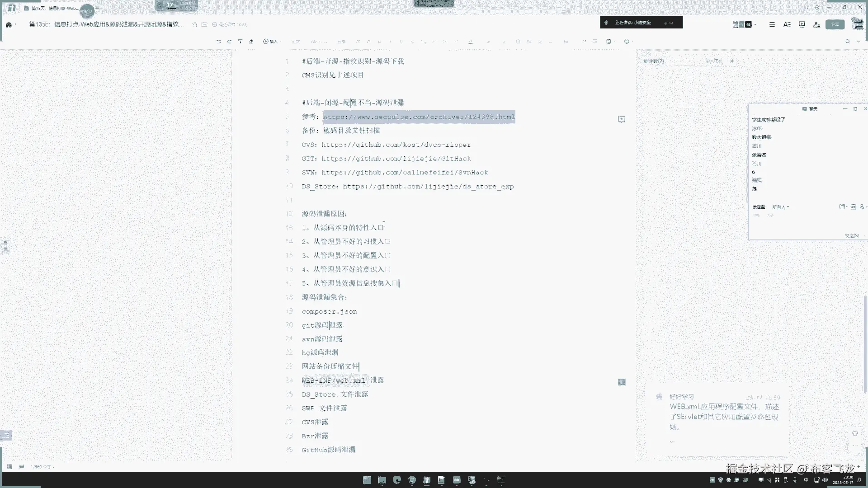Click the redo arrow in toolbar
Image resolution: width=868 pixels, height=488 pixels.
coord(229,41)
